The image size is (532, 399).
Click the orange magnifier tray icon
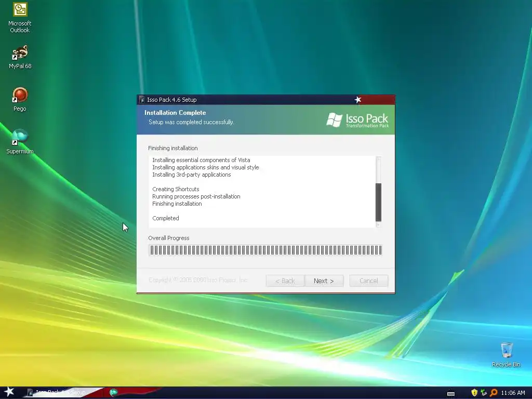(x=494, y=393)
